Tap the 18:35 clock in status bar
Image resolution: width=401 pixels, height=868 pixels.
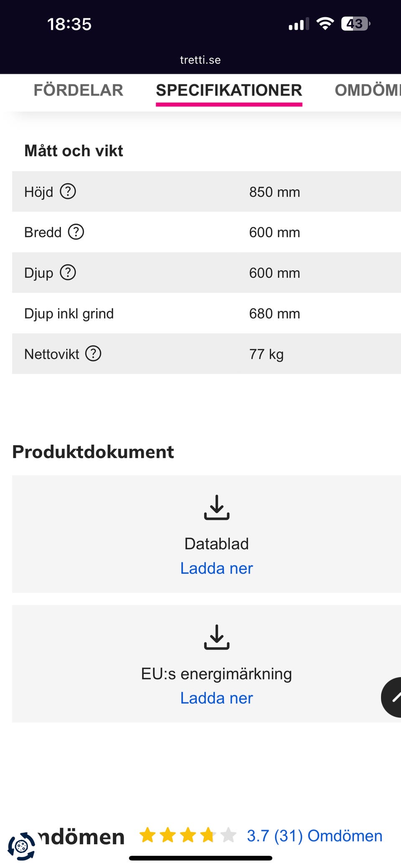pyautogui.click(x=69, y=24)
